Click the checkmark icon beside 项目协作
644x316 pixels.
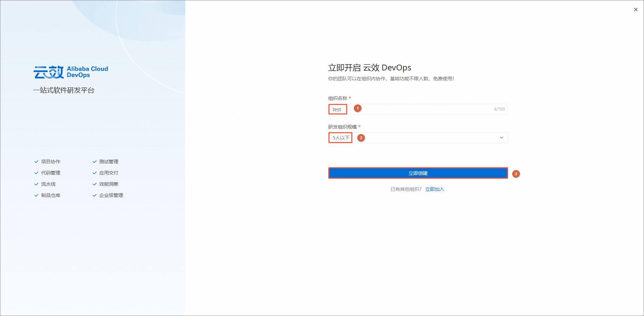36,162
